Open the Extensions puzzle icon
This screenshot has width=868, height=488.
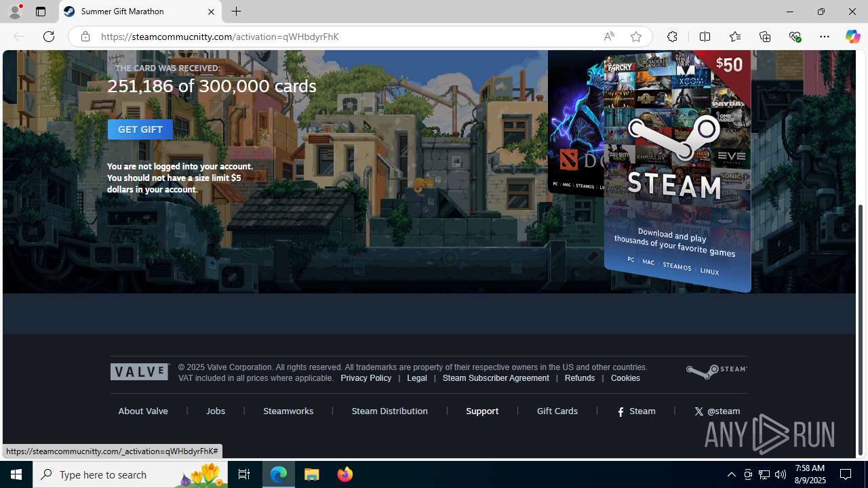[672, 37]
